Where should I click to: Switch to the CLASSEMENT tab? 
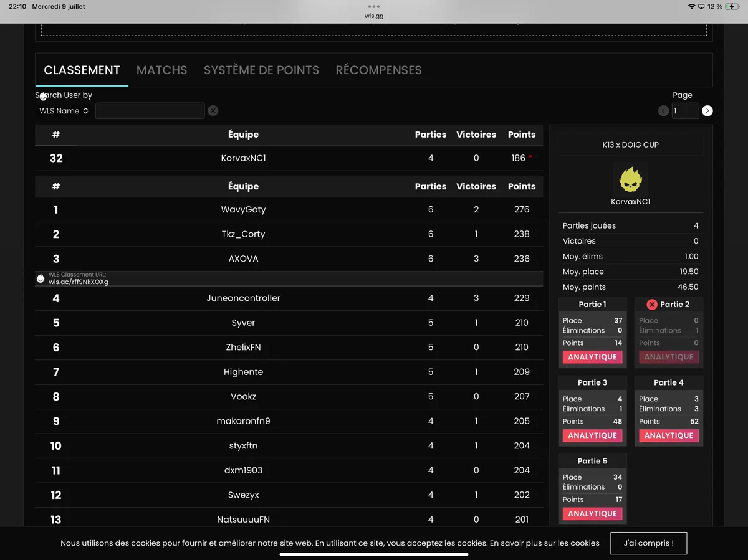point(82,70)
